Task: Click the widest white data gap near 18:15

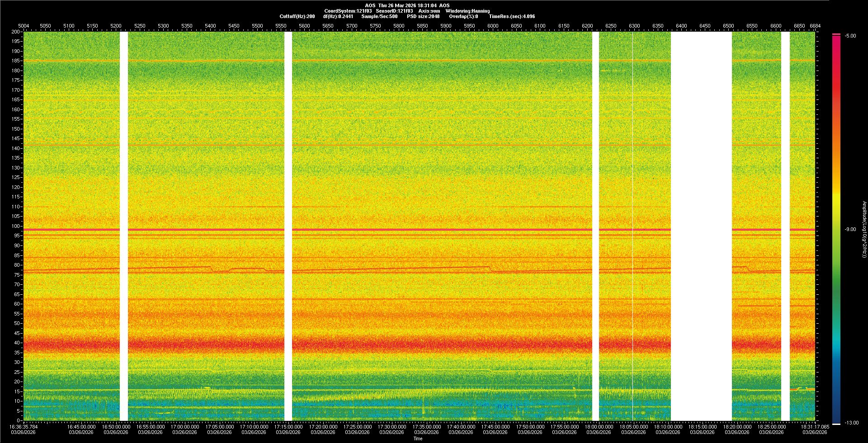Action: click(701, 226)
